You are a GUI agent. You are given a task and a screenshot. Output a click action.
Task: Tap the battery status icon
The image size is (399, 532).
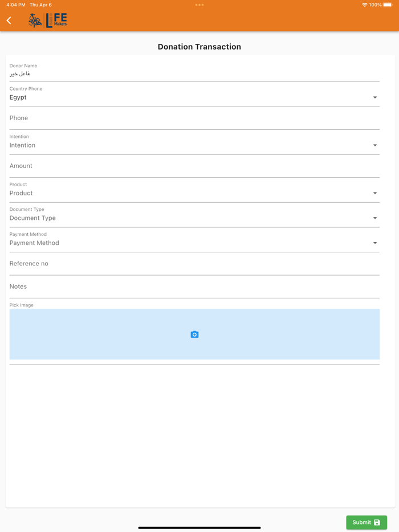pyautogui.click(x=388, y=5)
